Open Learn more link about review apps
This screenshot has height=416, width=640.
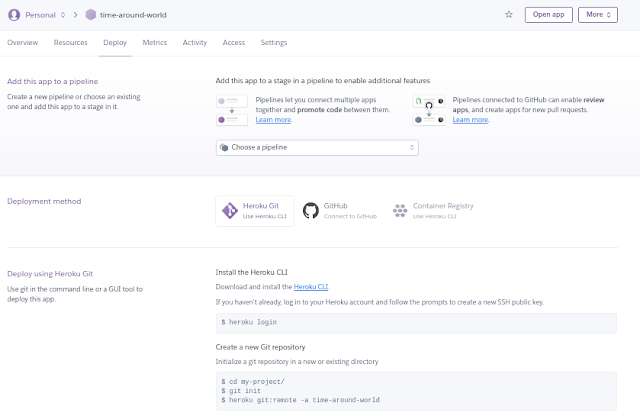tap(470, 120)
